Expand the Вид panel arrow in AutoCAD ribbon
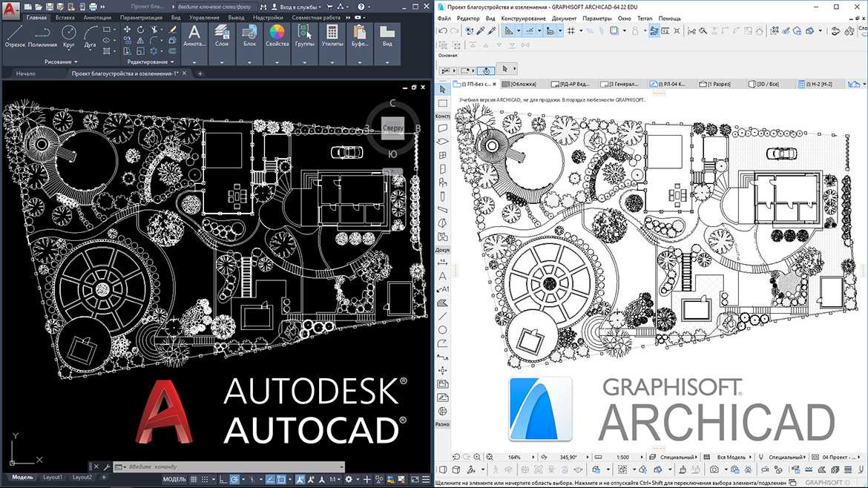Screen dimensions: 868x488 coord(387,62)
